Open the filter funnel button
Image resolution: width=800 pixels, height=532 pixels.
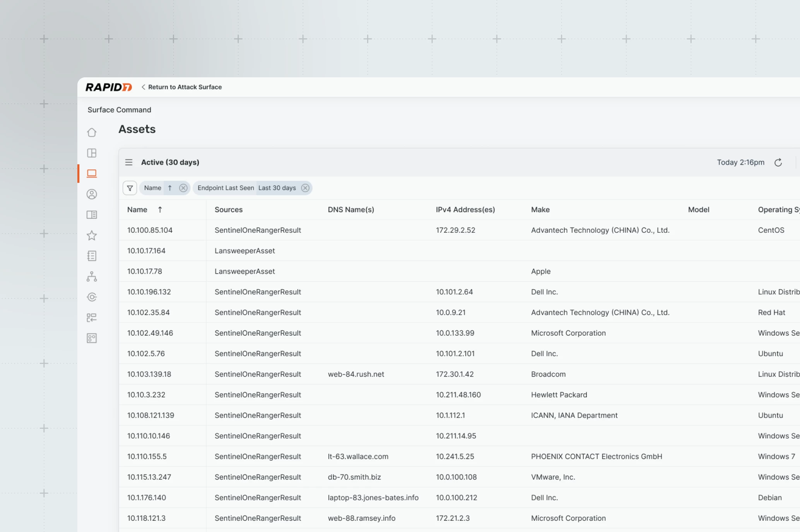point(130,188)
